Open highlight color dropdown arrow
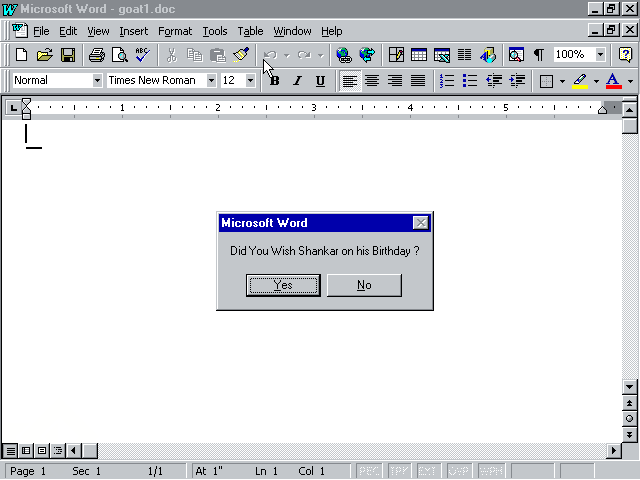The image size is (640, 480). coord(596,81)
